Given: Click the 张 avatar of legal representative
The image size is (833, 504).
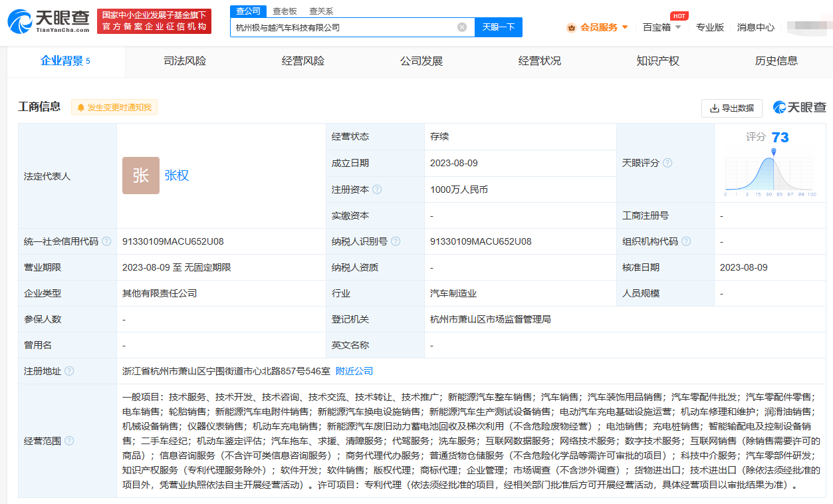Looking at the screenshot, I should point(141,176).
